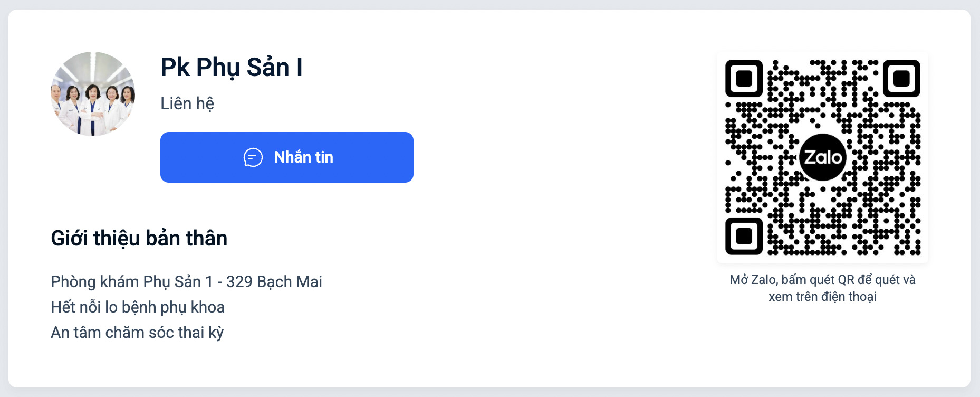Click the Zalo QR code image
Screen dimensions: 980x397
(x=823, y=157)
